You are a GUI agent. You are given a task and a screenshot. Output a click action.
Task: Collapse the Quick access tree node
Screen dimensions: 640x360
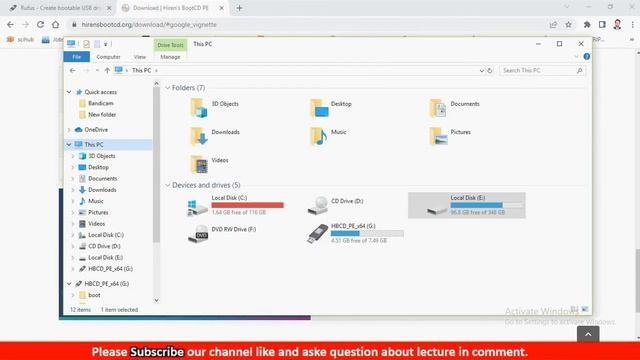tap(69, 92)
